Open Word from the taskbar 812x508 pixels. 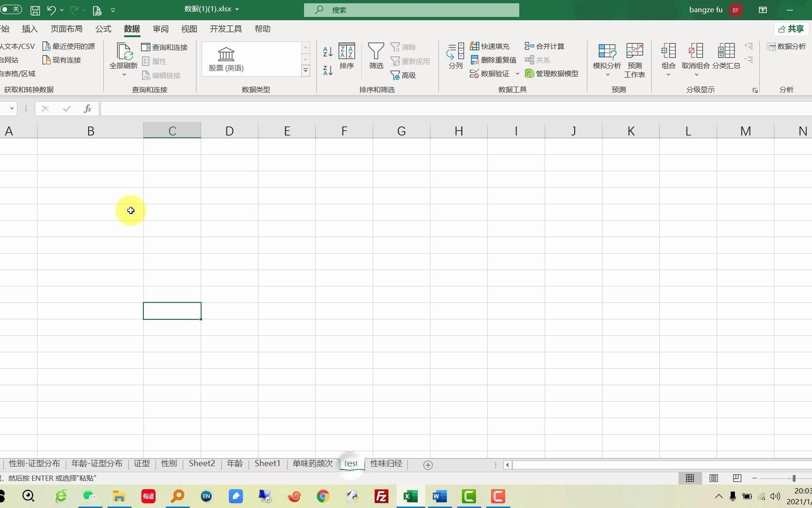click(439, 496)
